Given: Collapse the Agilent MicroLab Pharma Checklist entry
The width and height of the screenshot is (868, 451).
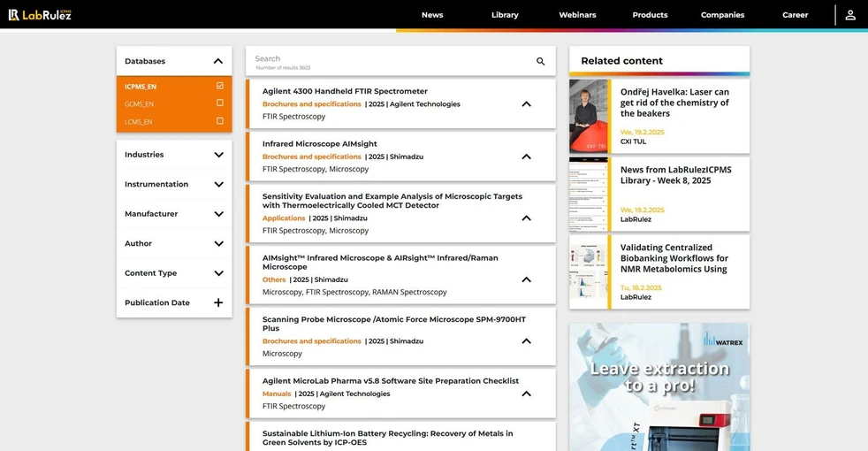Looking at the screenshot, I should pyautogui.click(x=527, y=394).
